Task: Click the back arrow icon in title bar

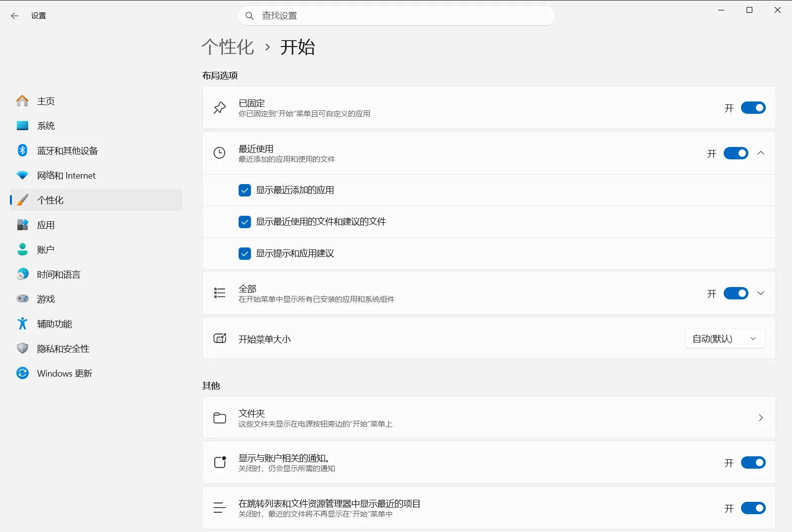Action: coord(15,16)
